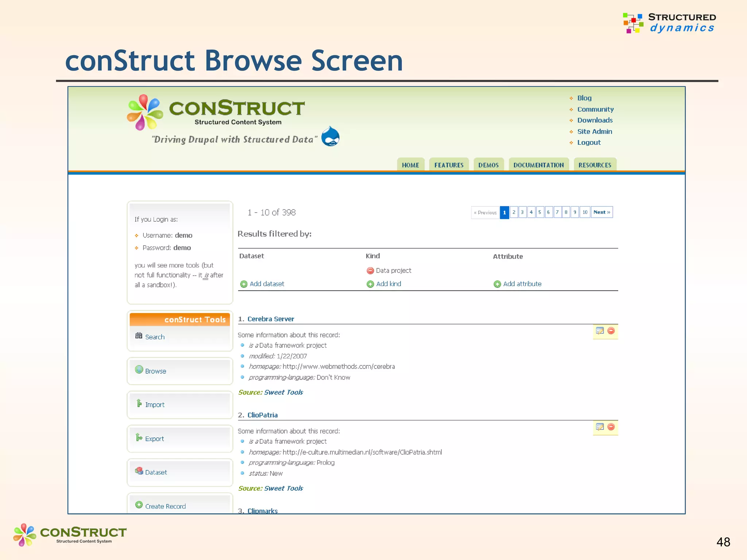The width and height of the screenshot is (747, 560).
Task: Click the Export arrow icon
Action: tap(139, 437)
